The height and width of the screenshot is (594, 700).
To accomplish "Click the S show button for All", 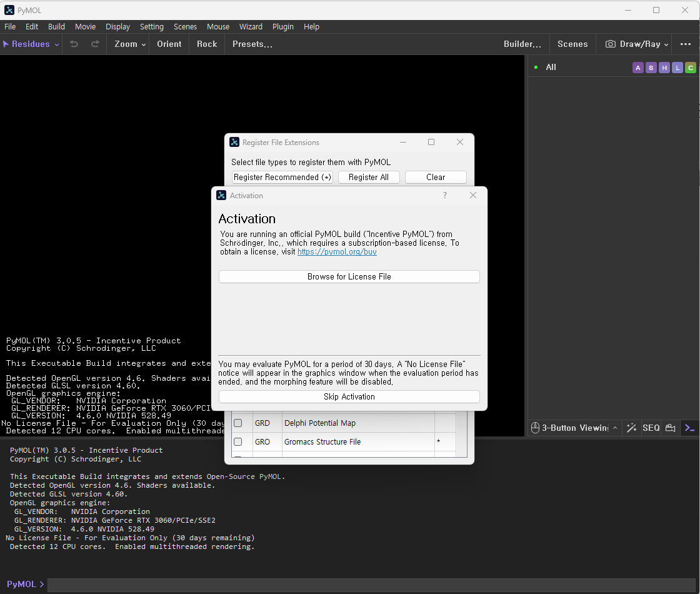I will pos(651,68).
